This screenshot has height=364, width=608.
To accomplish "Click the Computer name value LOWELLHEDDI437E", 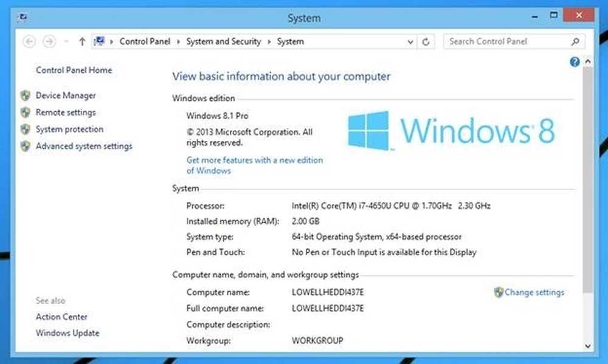I will [328, 292].
